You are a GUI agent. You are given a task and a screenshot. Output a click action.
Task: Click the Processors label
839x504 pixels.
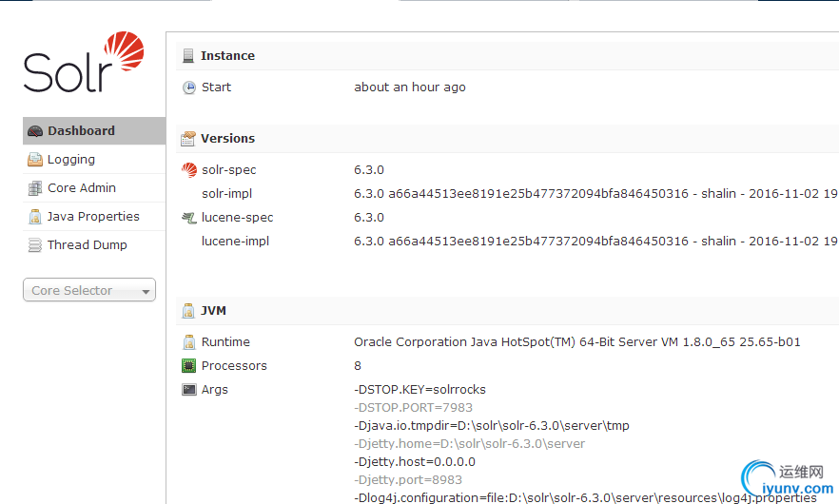tap(234, 366)
